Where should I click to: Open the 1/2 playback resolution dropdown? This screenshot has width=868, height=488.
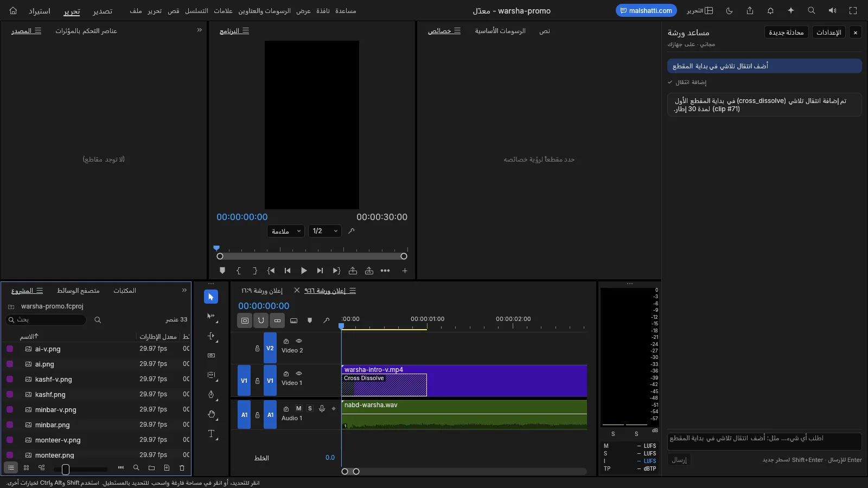pyautogui.click(x=325, y=231)
